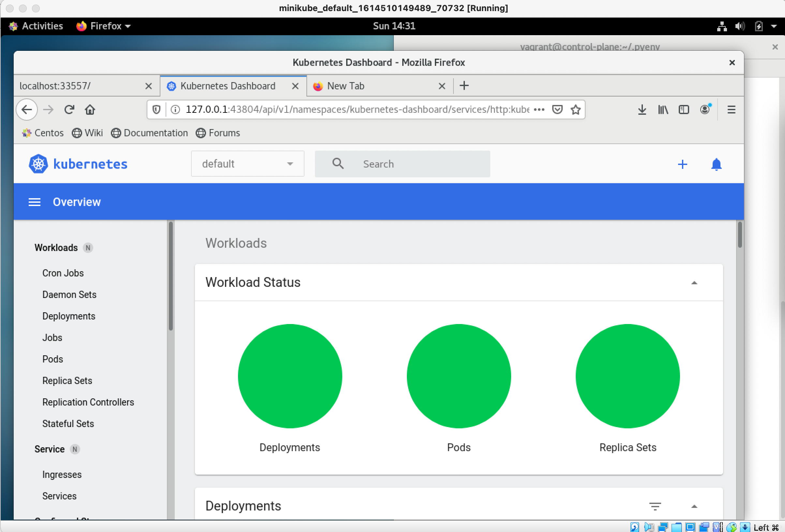Open the Firefox application menu in the top bar
This screenshot has width=785, height=532.
pos(103,26)
